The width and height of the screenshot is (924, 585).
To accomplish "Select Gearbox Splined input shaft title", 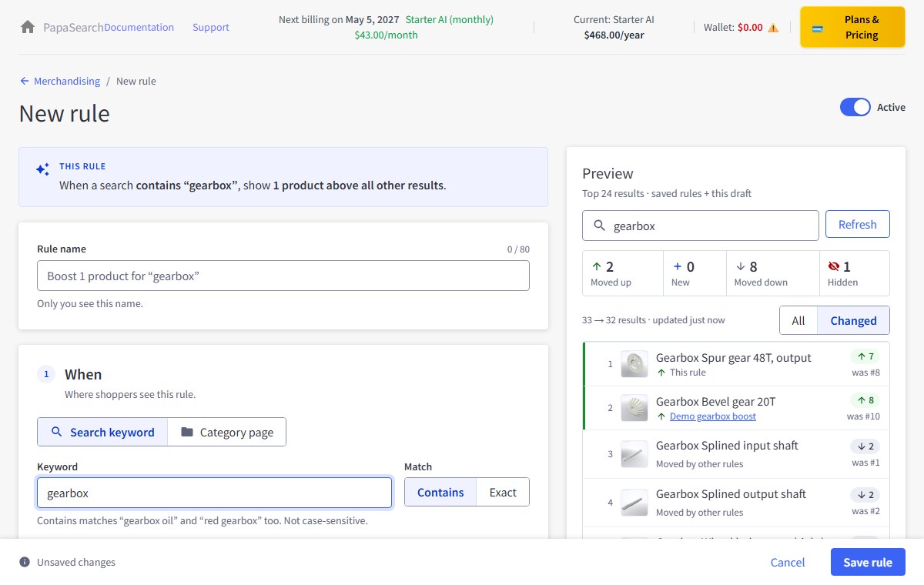I will (x=727, y=445).
